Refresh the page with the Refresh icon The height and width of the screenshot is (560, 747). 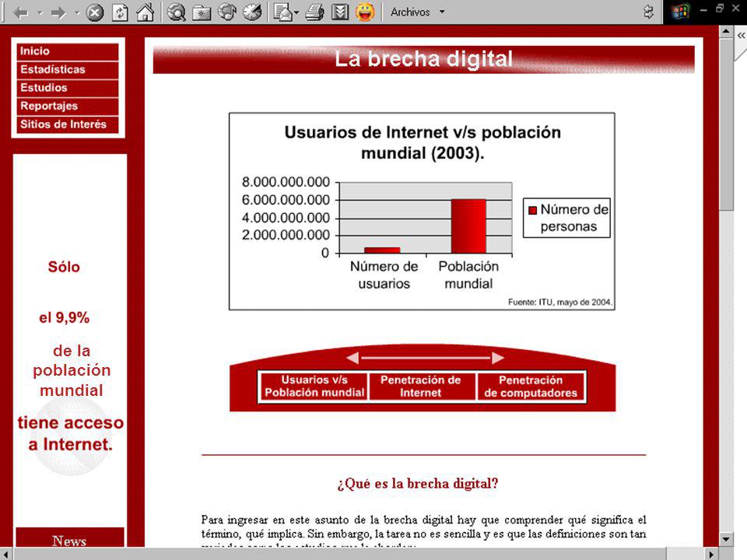click(x=120, y=12)
